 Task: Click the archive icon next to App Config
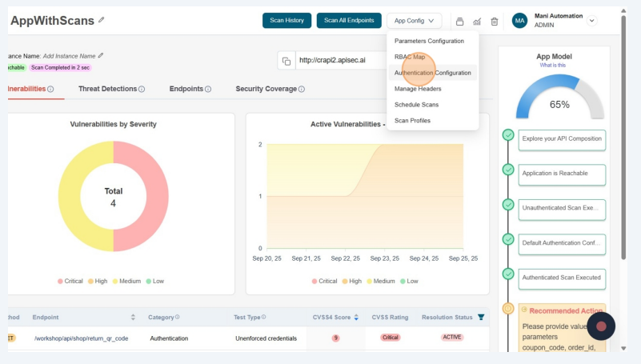pos(459,22)
